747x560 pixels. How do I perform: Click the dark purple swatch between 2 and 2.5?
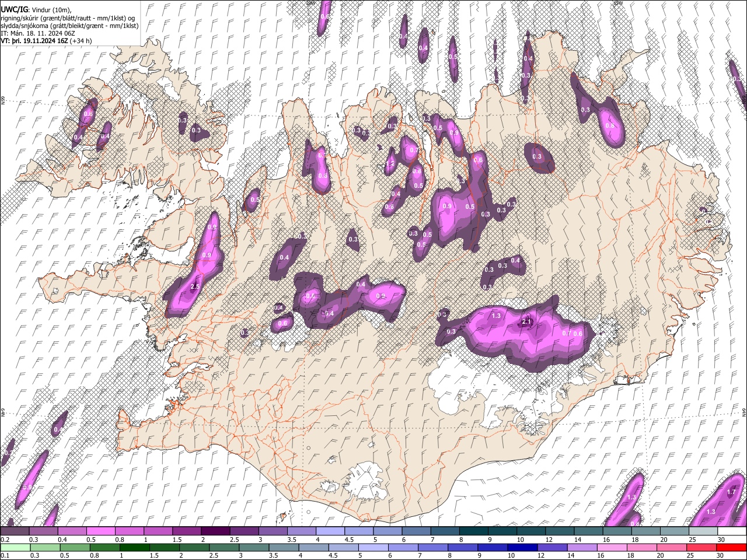pos(217,531)
